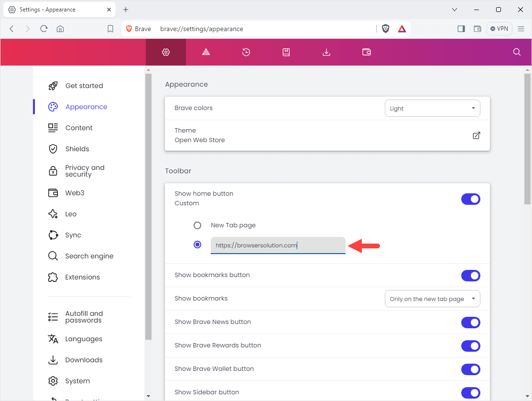The width and height of the screenshot is (532, 401).
Task: Switch to the Bookmarks tab in pink header
Action: pos(286,52)
